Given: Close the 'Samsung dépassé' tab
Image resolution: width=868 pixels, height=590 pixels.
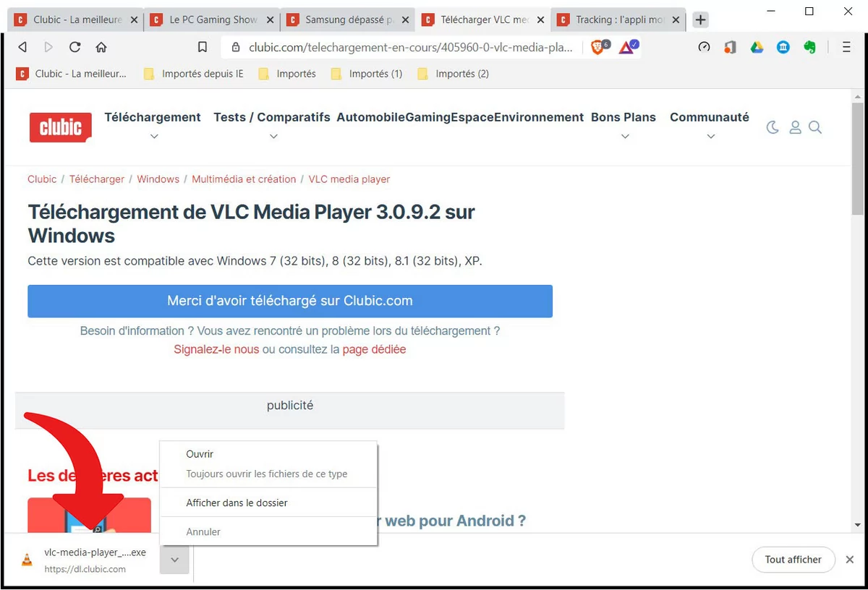Looking at the screenshot, I should [x=405, y=20].
